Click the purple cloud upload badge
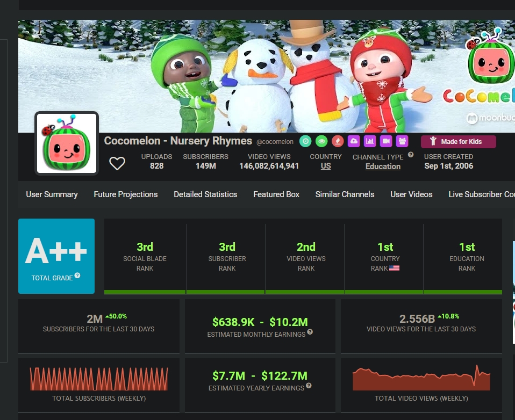Image resolution: width=515 pixels, height=420 pixels. click(354, 141)
